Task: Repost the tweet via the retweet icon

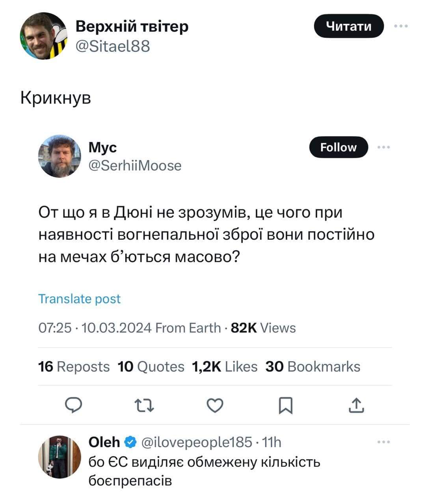Action: [144, 405]
